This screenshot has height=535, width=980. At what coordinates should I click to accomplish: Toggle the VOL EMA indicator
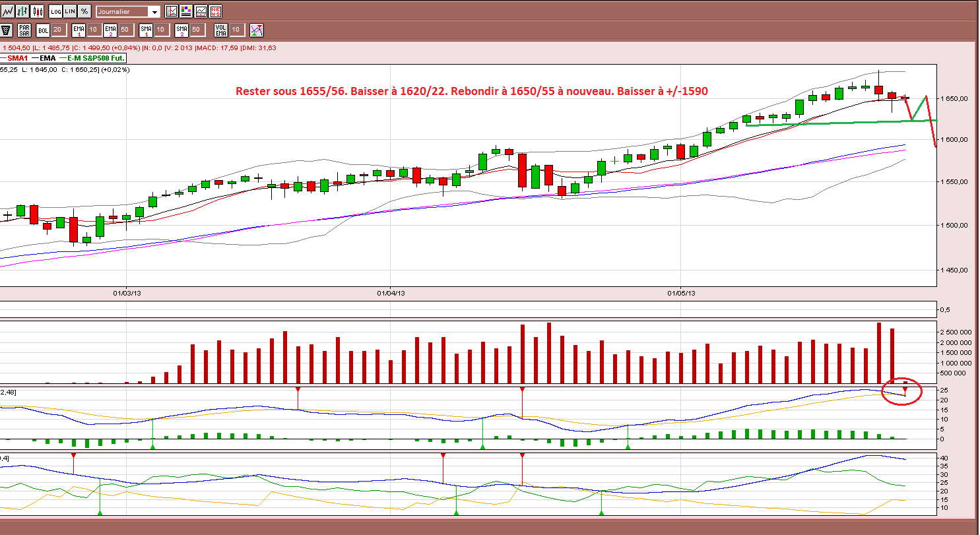click(x=220, y=30)
